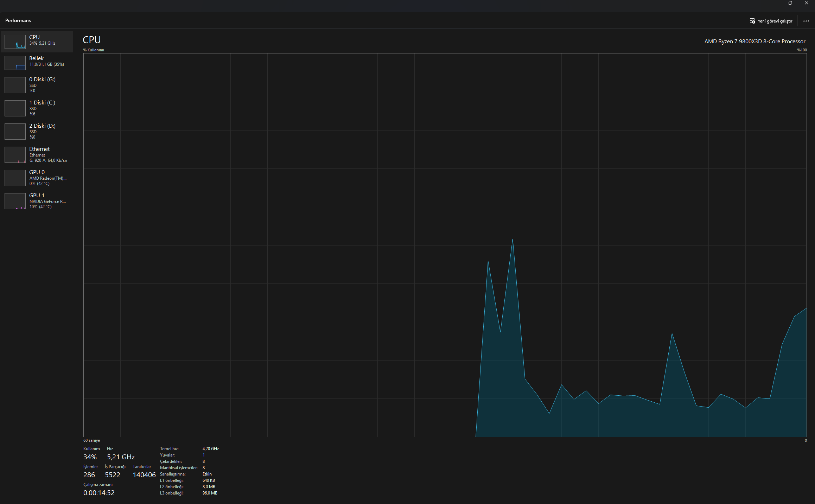Click the 5,21 GHz Hız value
Image resolution: width=815 pixels, height=504 pixels.
[121, 457]
